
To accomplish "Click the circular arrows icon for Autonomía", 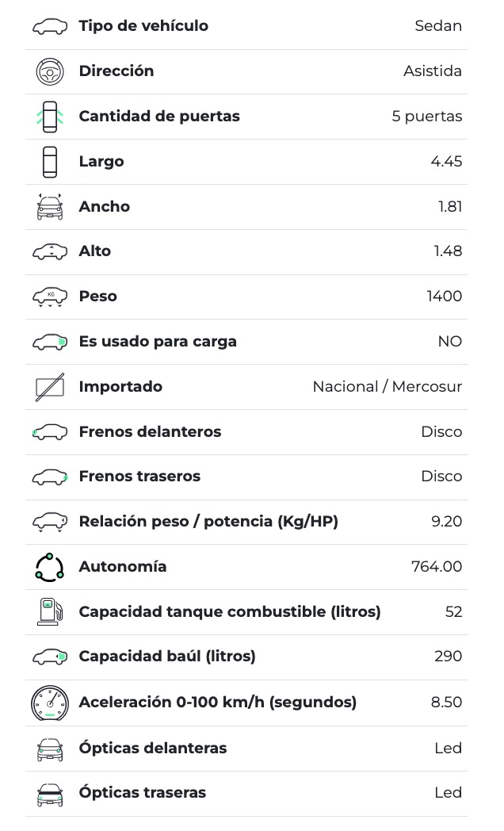I will [x=50, y=567].
